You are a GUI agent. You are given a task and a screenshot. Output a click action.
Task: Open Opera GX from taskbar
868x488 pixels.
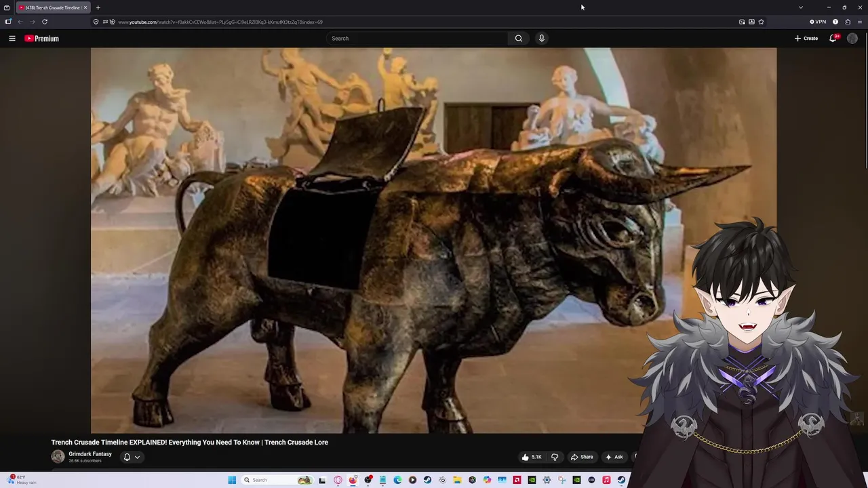click(338, 480)
